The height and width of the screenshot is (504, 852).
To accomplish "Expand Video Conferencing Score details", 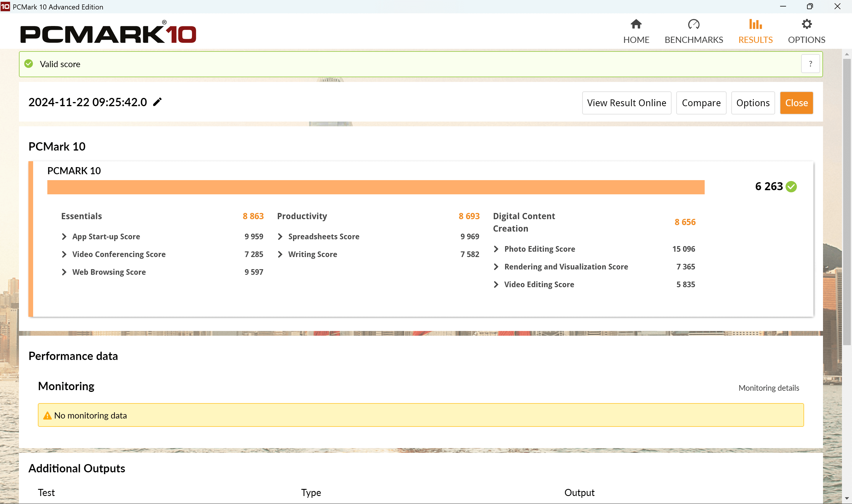I will (x=64, y=254).
